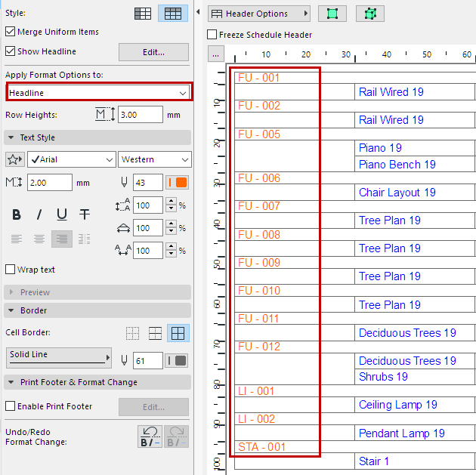This screenshot has height=475, width=476.
Task: Click the green fit-to-window zoom icon
Action: pyautogui.click(x=332, y=14)
